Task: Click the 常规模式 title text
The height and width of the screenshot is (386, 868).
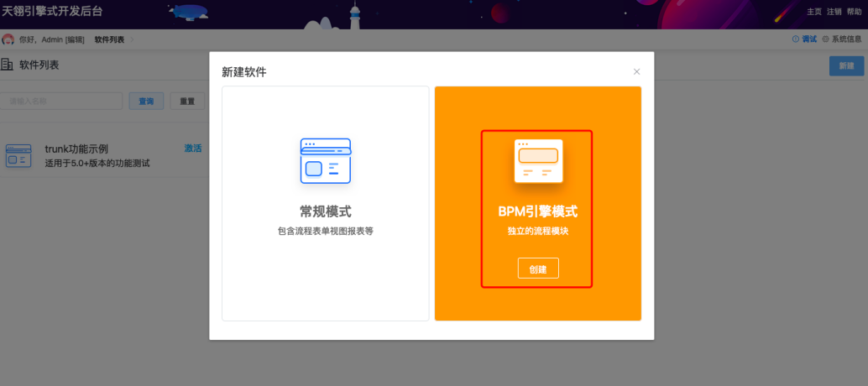Action: point(326,211)
